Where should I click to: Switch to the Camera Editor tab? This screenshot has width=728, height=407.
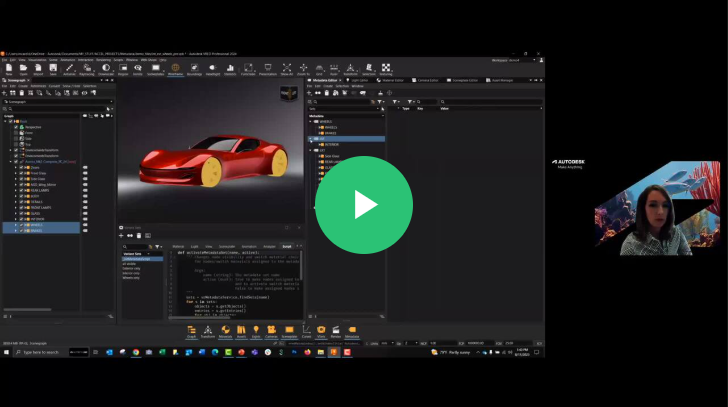coord(425,80)
